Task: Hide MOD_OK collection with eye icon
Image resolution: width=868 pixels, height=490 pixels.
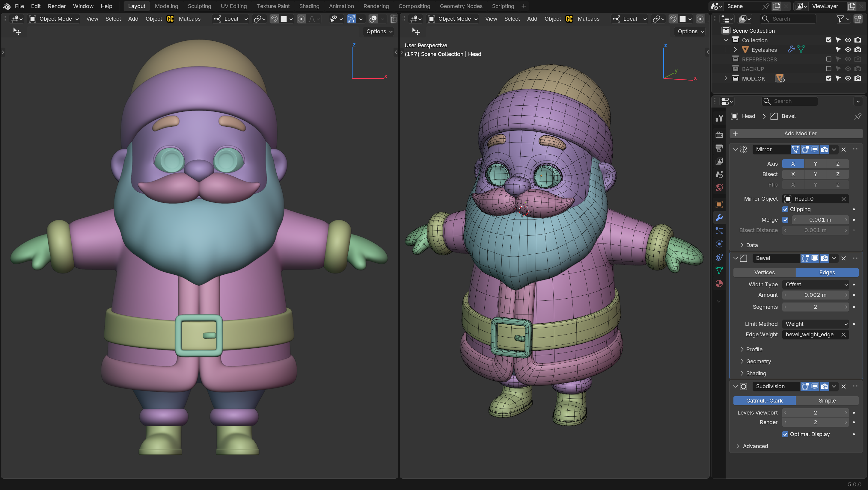Action: (848, 78)
